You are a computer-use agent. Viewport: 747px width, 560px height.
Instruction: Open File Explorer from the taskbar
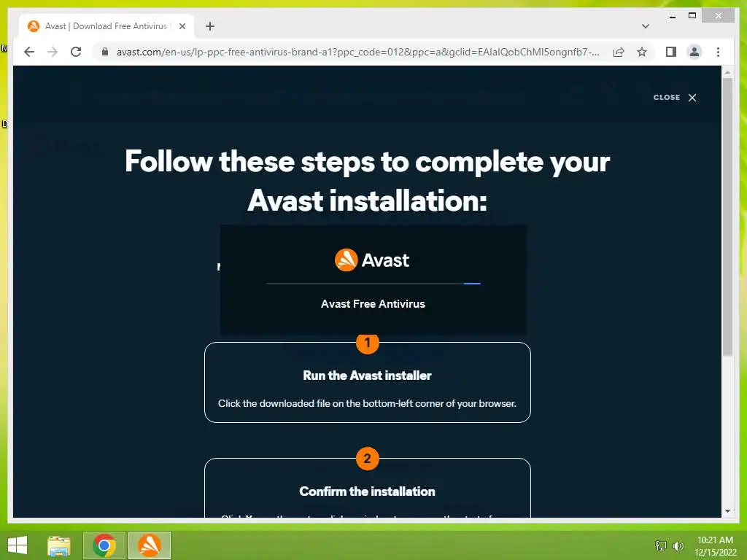(x=59, y=545)
